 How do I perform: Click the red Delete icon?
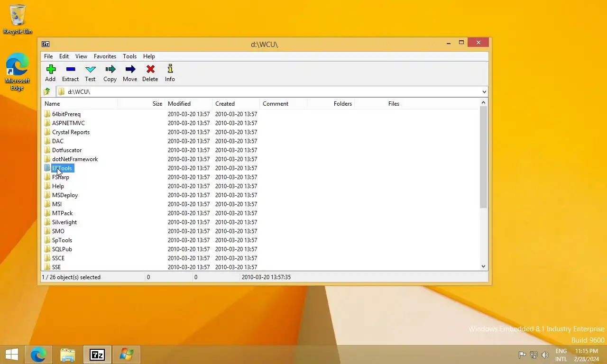click(x=150, y=69)
